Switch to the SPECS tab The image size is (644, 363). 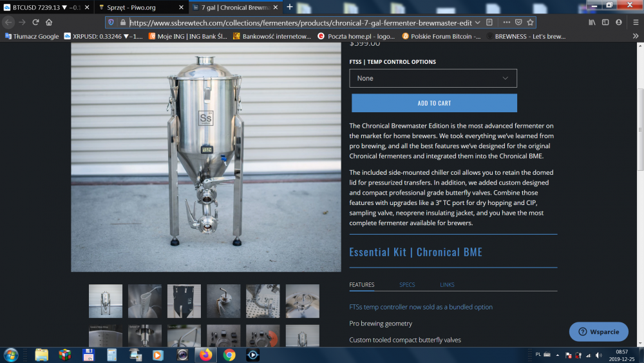tap(407, 285)
